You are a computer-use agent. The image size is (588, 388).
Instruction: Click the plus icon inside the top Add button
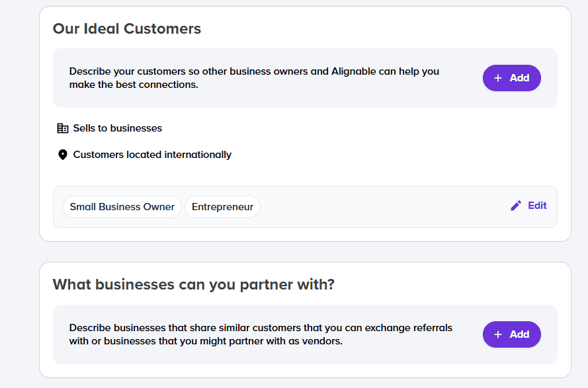pyautogui.click(x=497, y=78)
